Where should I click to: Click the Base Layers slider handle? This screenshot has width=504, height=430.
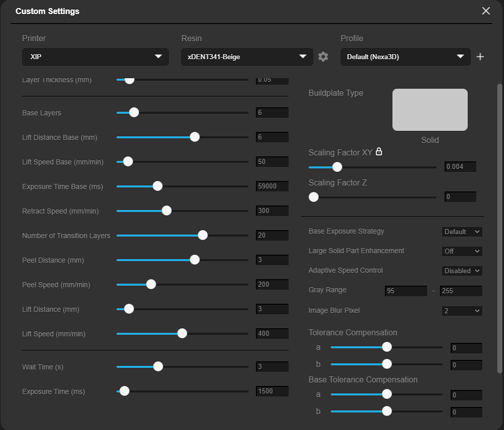134,112
